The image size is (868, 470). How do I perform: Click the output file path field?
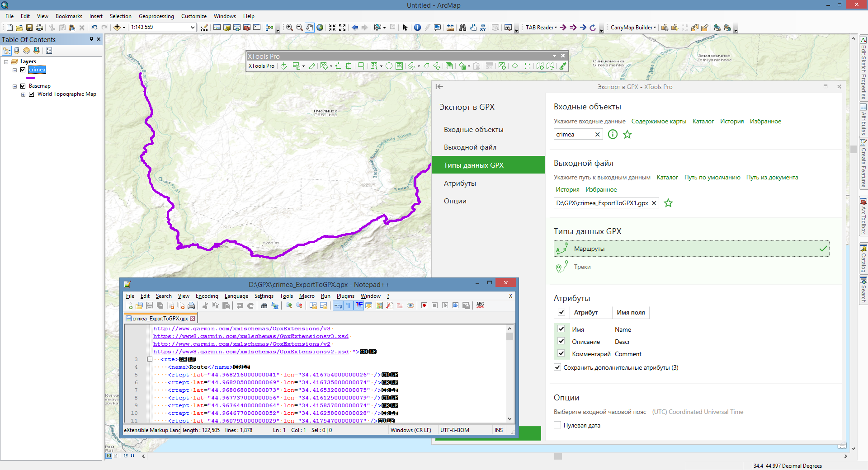(602, 203)
